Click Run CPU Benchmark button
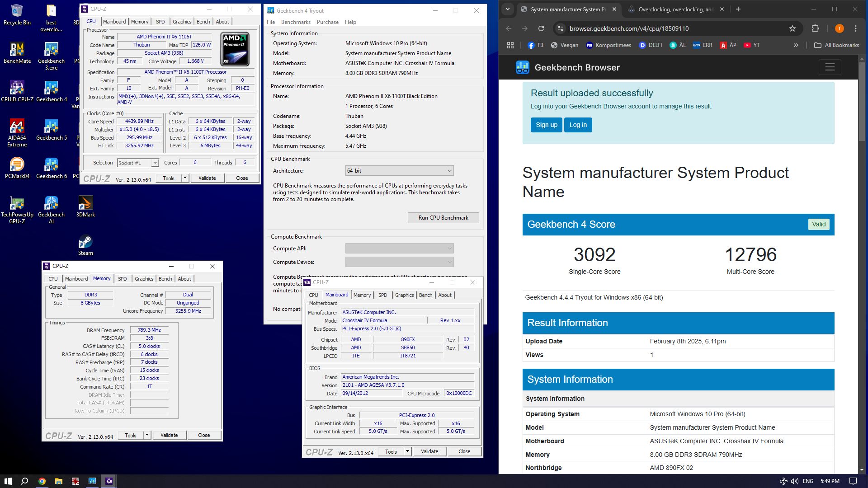Viewport: 868px width, 488px height. [x=443, y=218]
